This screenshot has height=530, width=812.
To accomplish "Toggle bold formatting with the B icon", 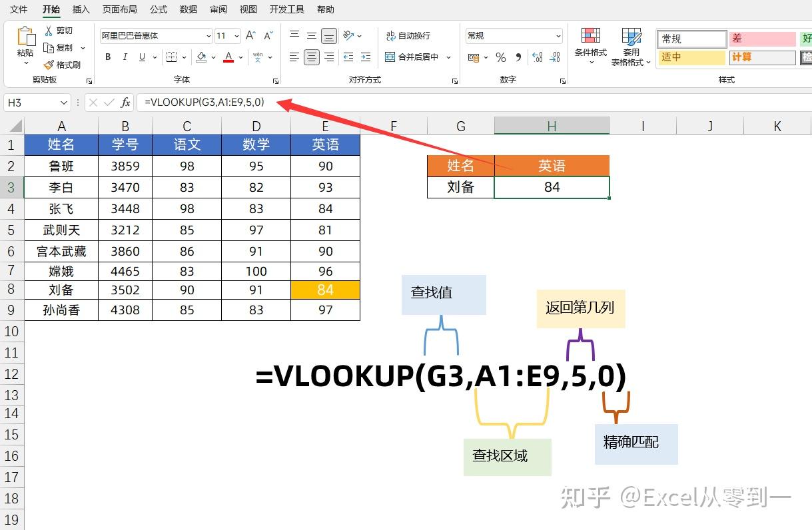I will tap(107, 56).
